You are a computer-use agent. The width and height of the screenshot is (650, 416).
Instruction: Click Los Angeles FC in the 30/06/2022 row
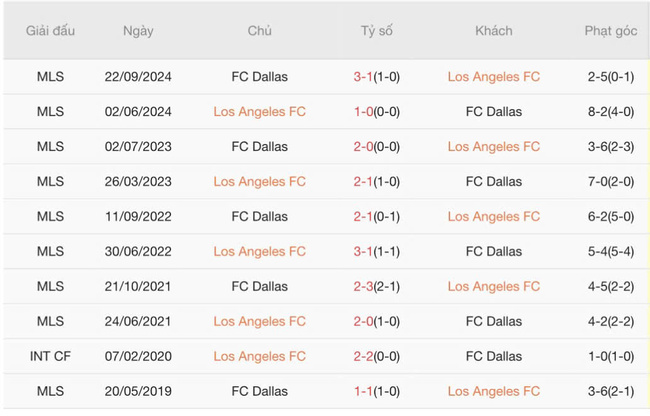pos(260,252)
